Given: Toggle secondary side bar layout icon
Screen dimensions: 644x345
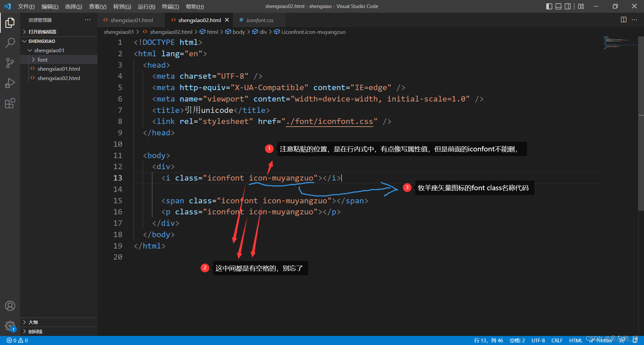Looking at the screenshot, I should (x=568, y=6).
